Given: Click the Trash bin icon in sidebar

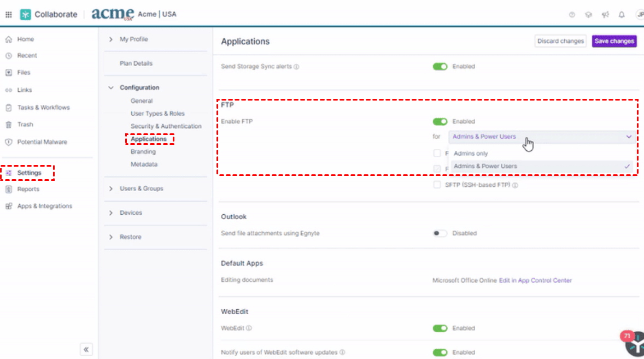Looking at the screenshot, I should [9, 125].
